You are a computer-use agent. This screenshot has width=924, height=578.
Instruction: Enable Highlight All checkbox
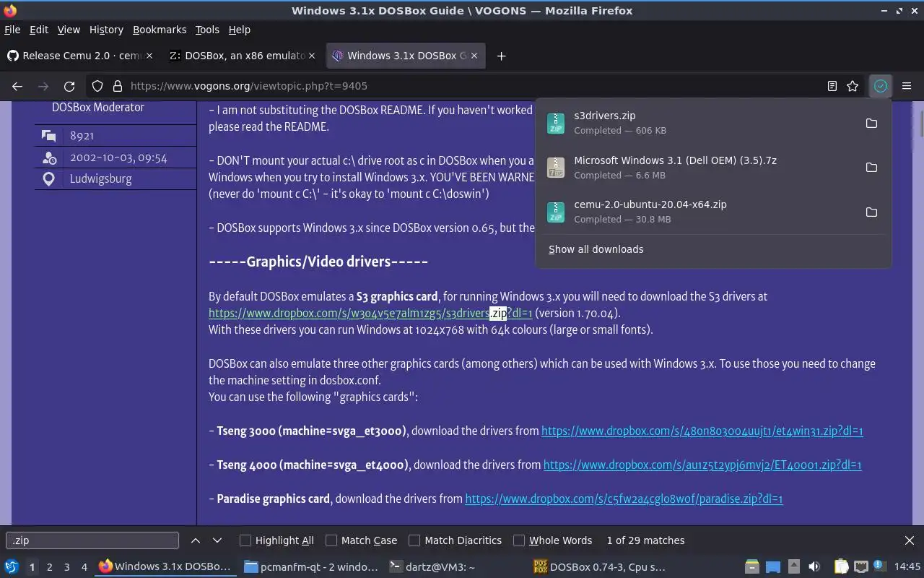click(245, 540)
